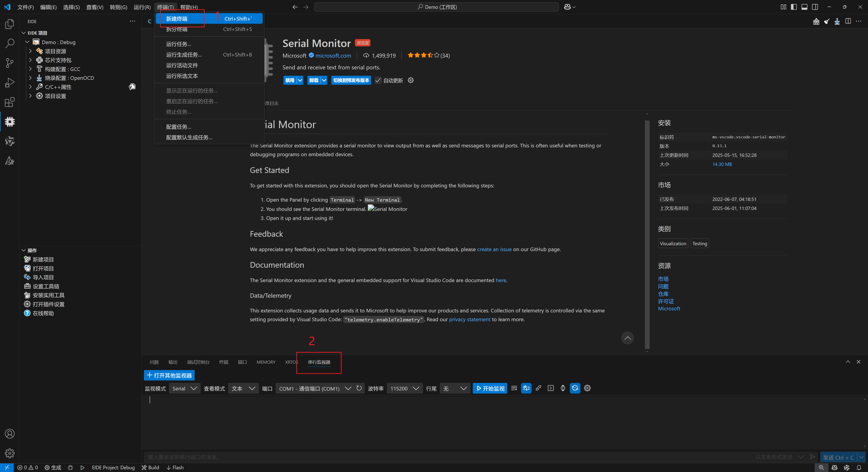Click the EIDE build icon in editor toolbar
Viewport: 868px width, 472px height.
coord(816,21)
